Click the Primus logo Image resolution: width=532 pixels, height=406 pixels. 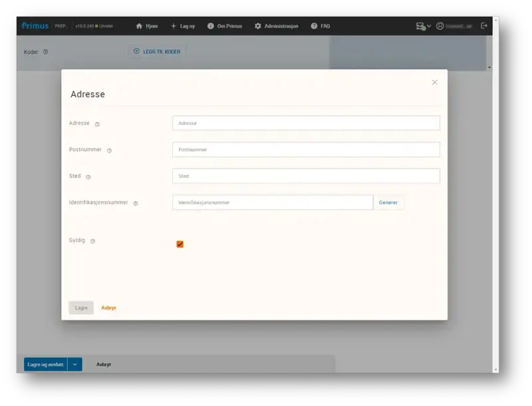[35, 26]
